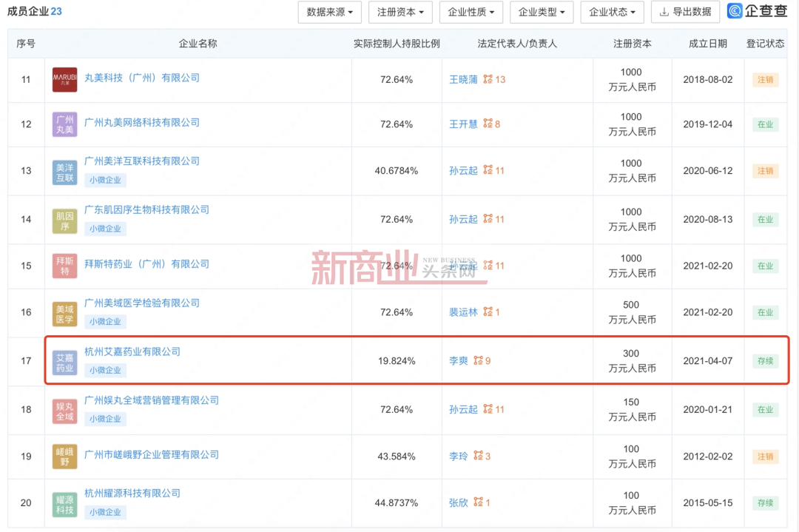Click the blue 美洋互联 logo tile
Screen dimensions: 799x532
tap(64, 172)
